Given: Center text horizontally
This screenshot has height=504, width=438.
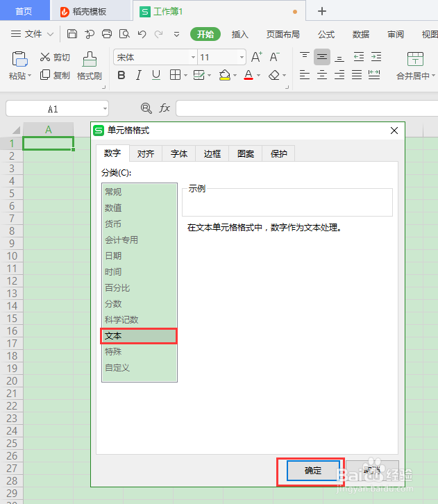Looking at the screenshot, I should (x=321, y=75).
